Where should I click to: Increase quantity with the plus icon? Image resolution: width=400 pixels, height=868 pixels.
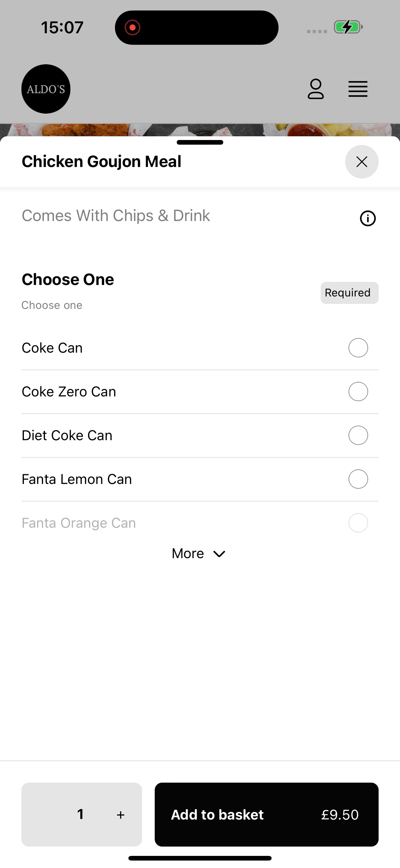point(121,815)
